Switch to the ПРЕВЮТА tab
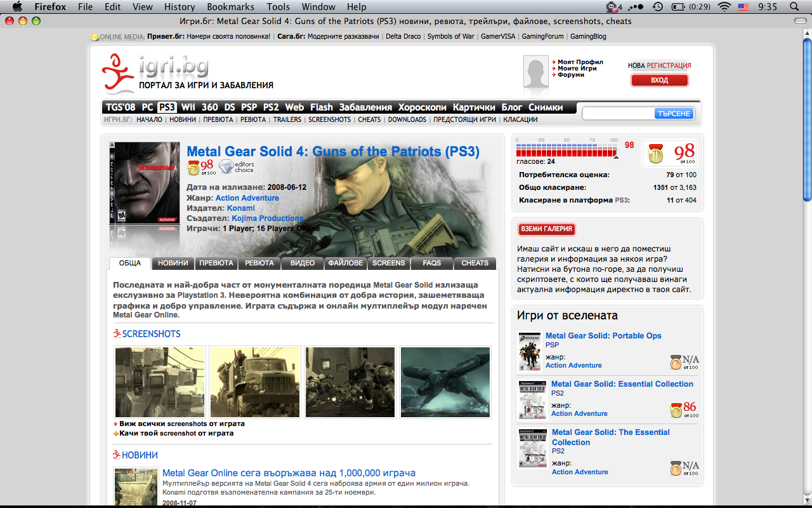 216,263
